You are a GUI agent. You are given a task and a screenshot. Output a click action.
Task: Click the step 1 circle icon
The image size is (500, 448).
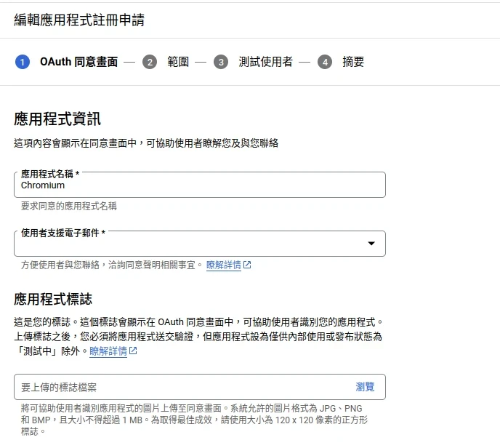[x=22, y=62]
